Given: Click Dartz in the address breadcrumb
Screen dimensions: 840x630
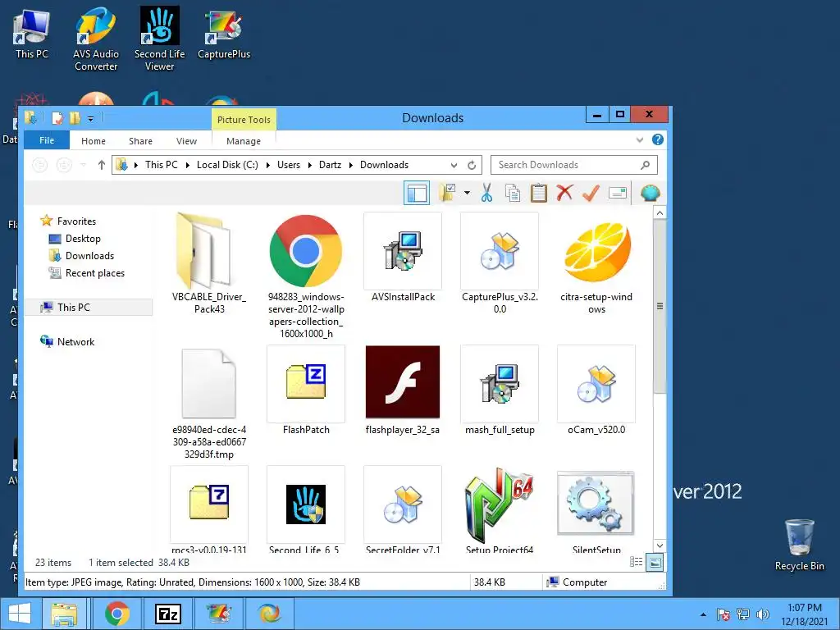Looking at the screenshot, I should point(330,165).
